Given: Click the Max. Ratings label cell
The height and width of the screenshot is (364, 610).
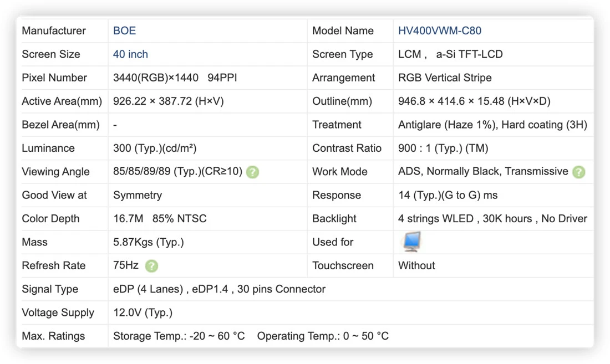Looking at the screenshot, I should point(62,336).
